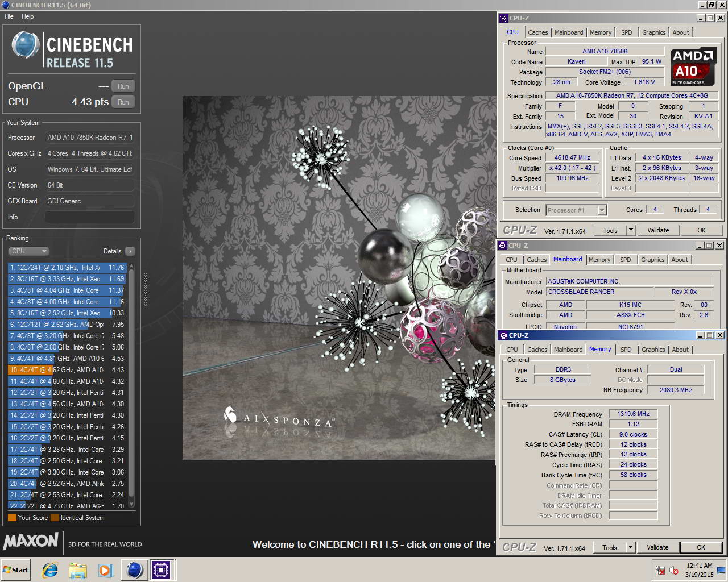This screenshot has width=728, height=582.
Task: Open Windows Media Player taskbar icon
Action: pyautogui.click(x=105, y=570)
